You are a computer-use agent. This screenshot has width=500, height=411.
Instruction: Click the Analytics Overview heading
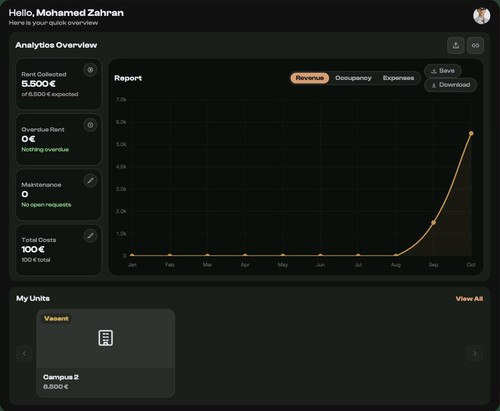56,45
